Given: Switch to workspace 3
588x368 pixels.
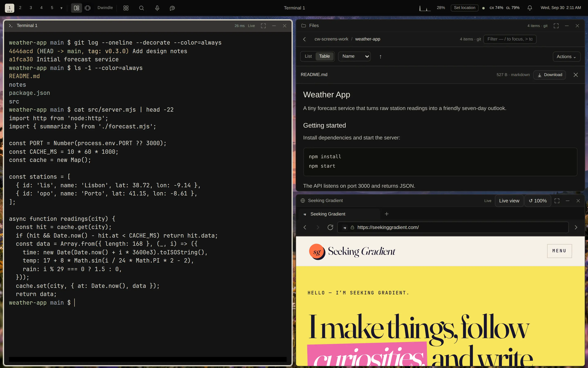Looking at the screenshot, I should pos(31,8).
